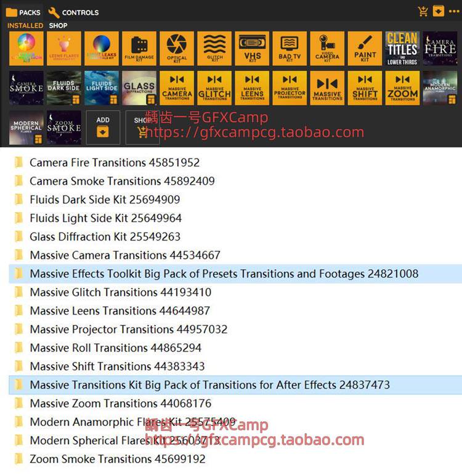Open Massive Glitch Transitions pack icon
Screen dimensions: 462x476
[x=214, y=88]
